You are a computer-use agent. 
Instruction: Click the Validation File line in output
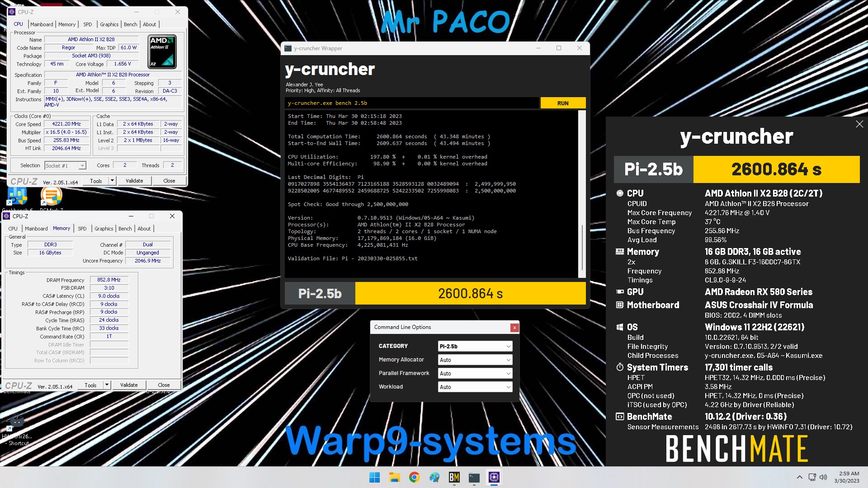pyautogui.click(x=353, y=258)
